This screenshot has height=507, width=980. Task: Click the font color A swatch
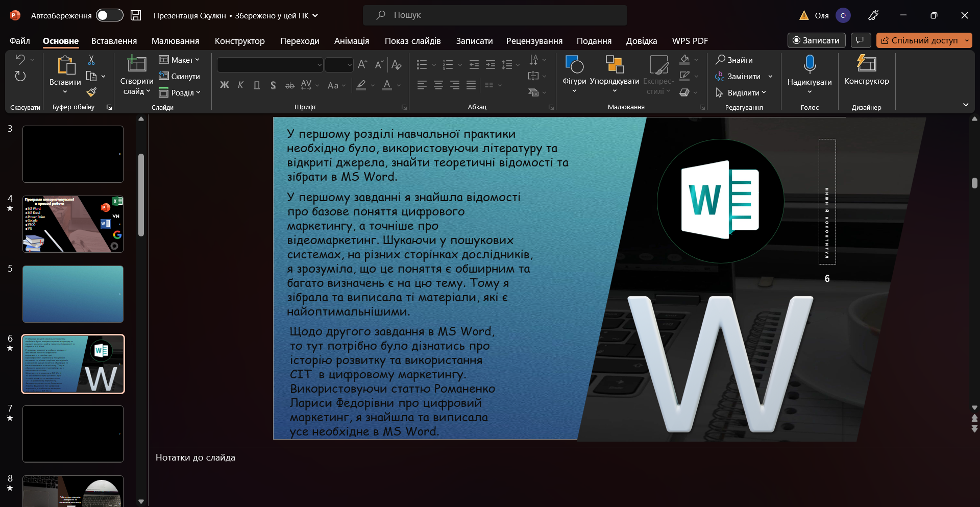coord(387,85)
